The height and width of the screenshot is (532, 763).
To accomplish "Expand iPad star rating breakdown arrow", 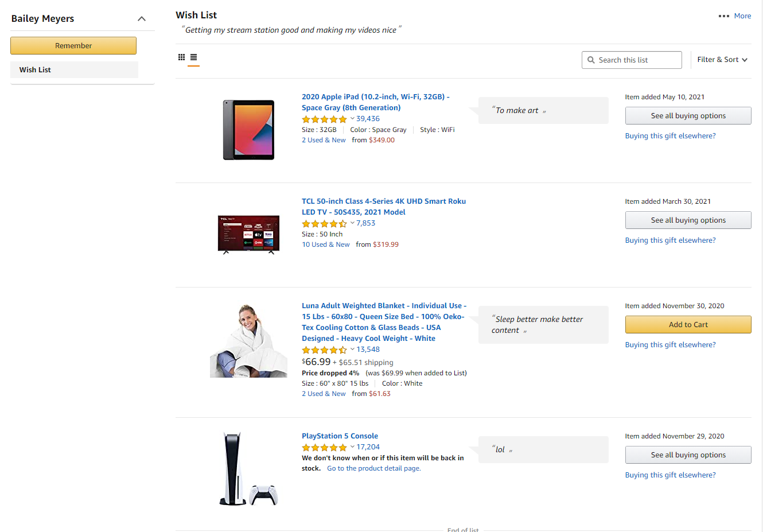I will 352,119.
